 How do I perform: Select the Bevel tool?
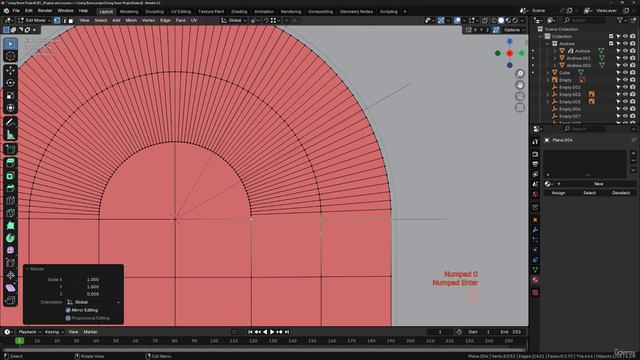[x=10, y=188]
